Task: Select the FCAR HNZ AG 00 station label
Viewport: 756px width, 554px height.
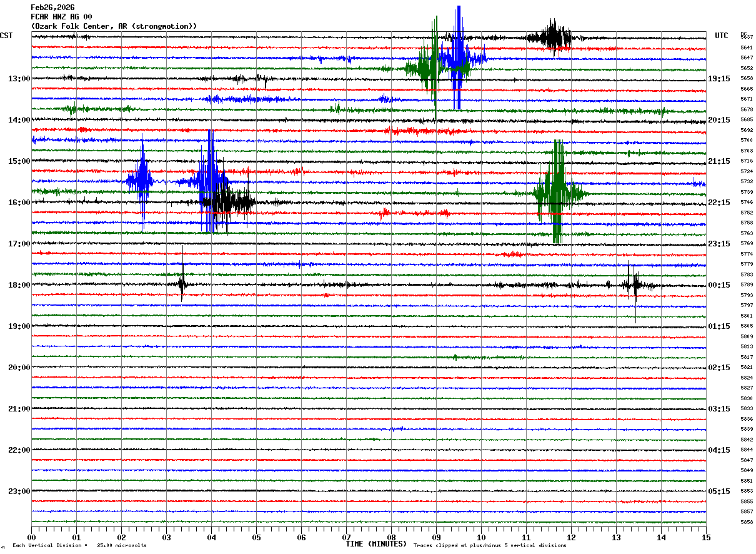Action: tap(61, 17)
